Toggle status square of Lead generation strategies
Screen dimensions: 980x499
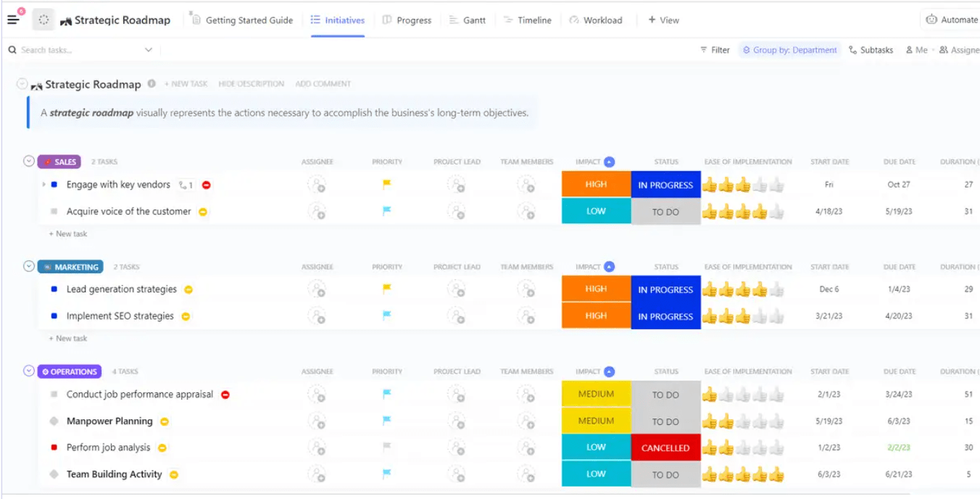pyautogui.click(x=54, y=289)
